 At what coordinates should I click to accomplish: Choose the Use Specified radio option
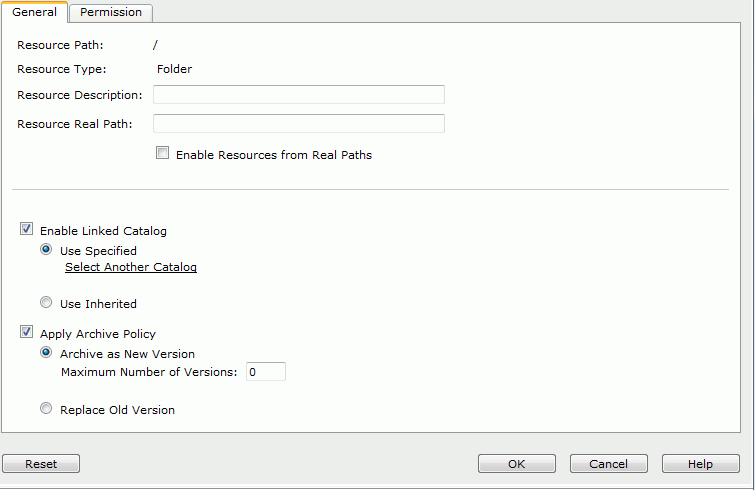coord(46,249)
